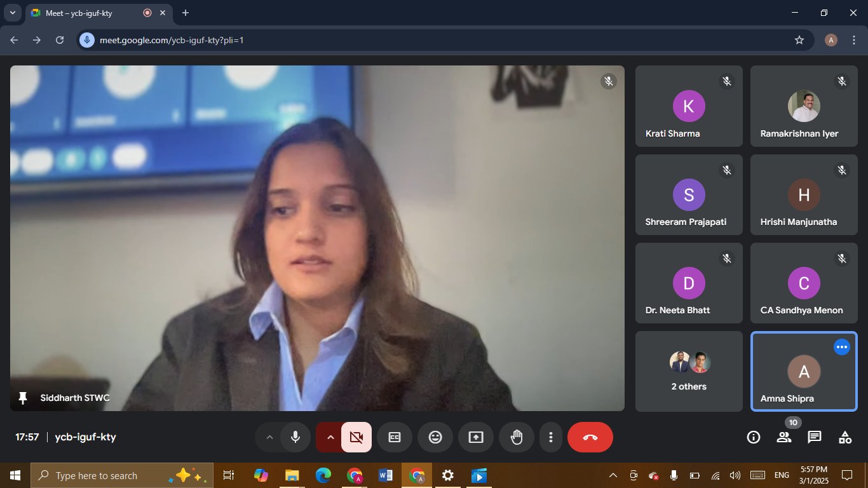This screenshot has width=868, height=488.
Task: Open Microsoft Word from the taskbar
Action: [x=385, y=475]
